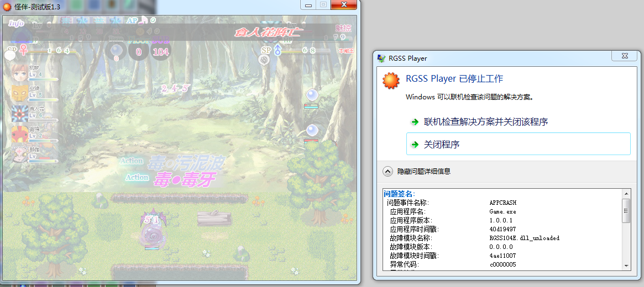Click the sun icon in the game title bar

point(7,6)
